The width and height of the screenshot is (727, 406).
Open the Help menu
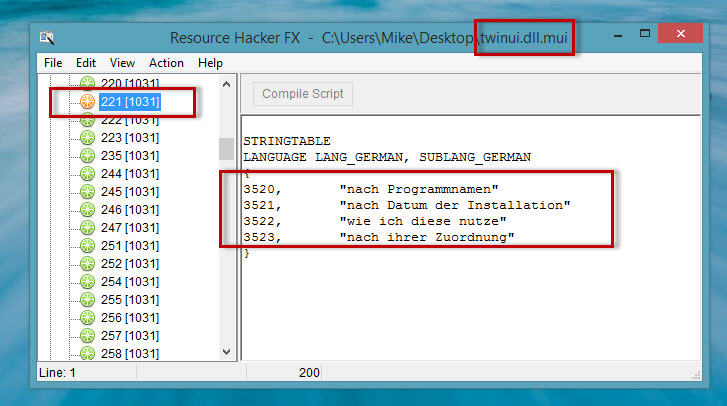click(x=210, y=63)
